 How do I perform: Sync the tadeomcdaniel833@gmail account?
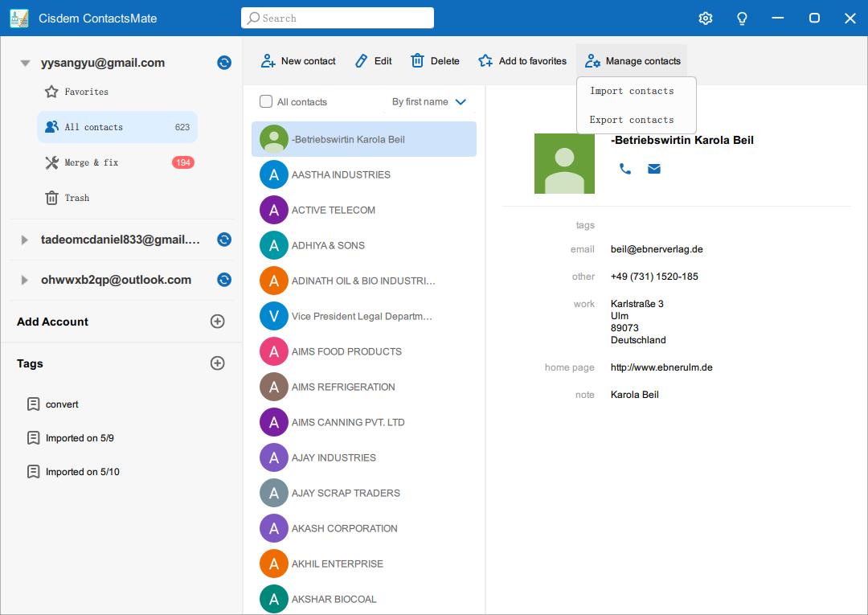pos(224,240)
